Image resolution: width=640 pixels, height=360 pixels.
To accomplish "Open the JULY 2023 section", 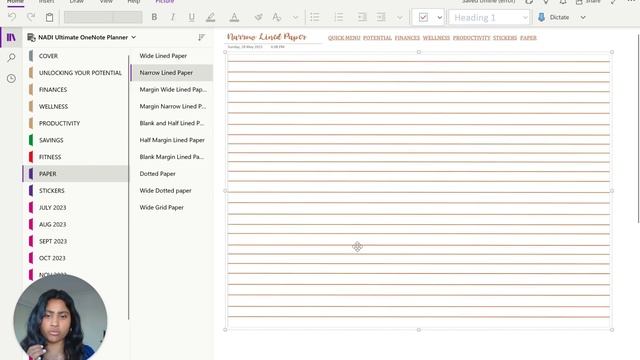I will pos(76,207).
